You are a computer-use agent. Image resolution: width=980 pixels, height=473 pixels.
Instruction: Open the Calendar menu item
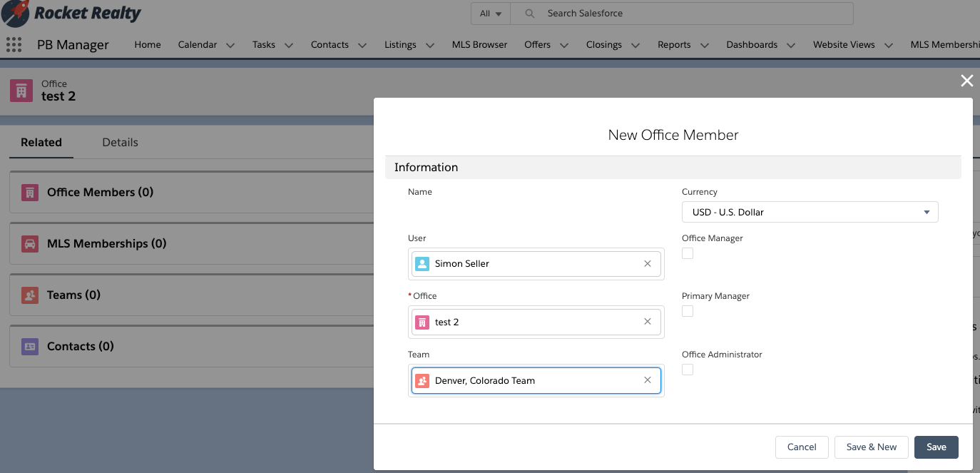[x=197, y=44]
